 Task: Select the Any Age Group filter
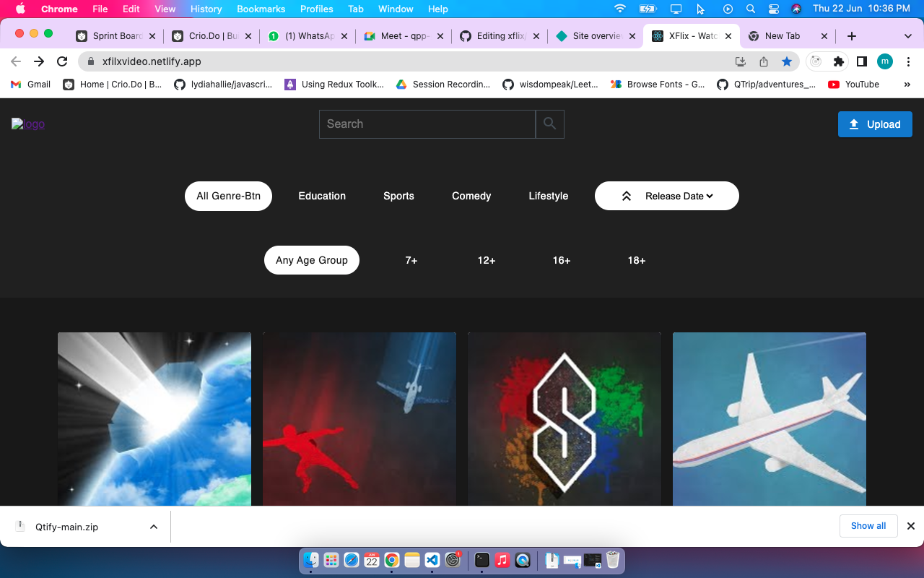(312, 260)
